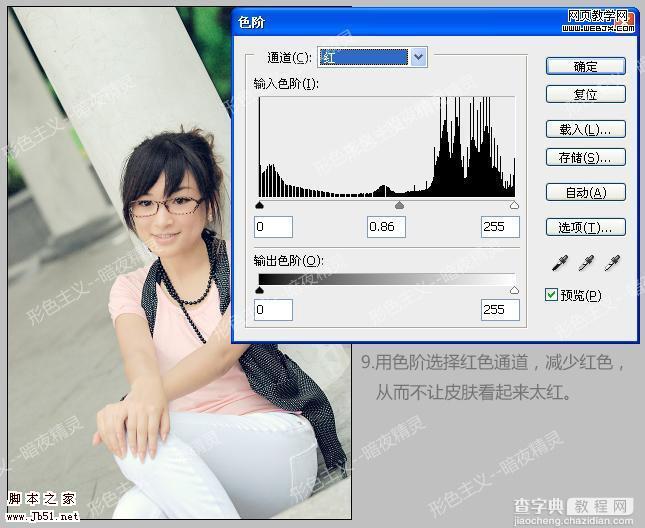
Task: Click the output highlight field 255
Action: tap(500, 310)
